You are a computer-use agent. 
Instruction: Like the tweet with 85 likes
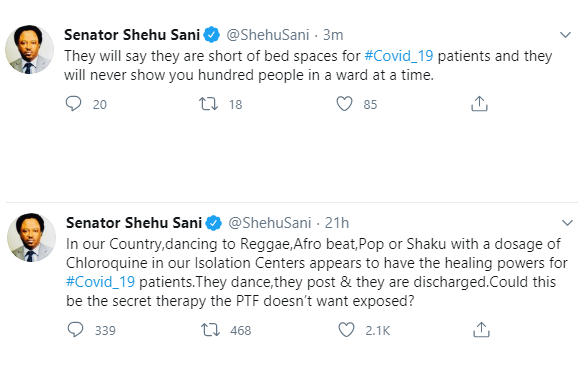pyautogui.click(x=344, y=104)
